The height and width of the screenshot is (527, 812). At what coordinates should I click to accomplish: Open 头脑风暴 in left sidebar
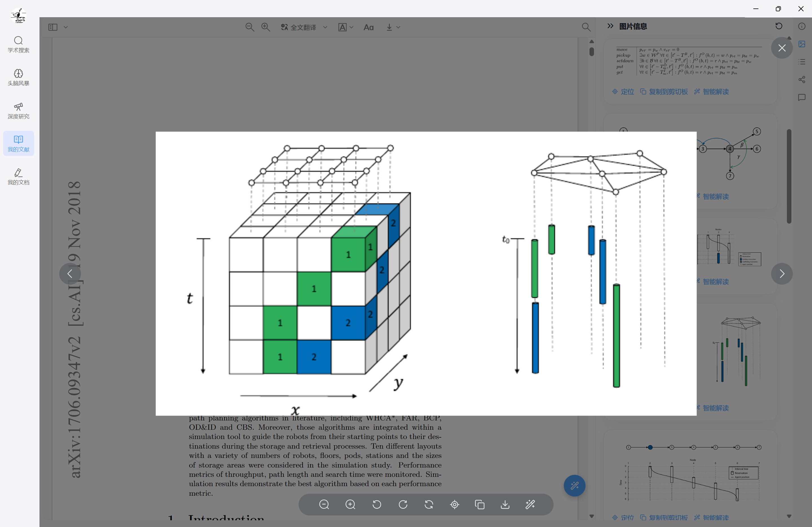[x=18, y=78]
